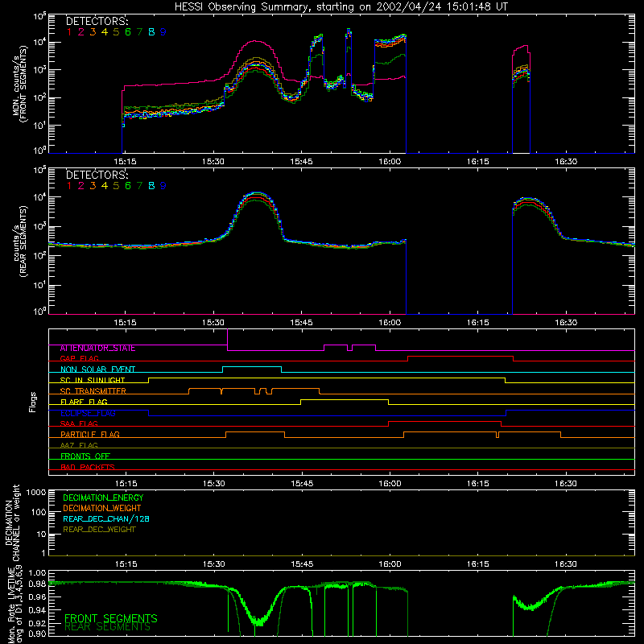Click the 16:00 tick under front segments plot

390,162
